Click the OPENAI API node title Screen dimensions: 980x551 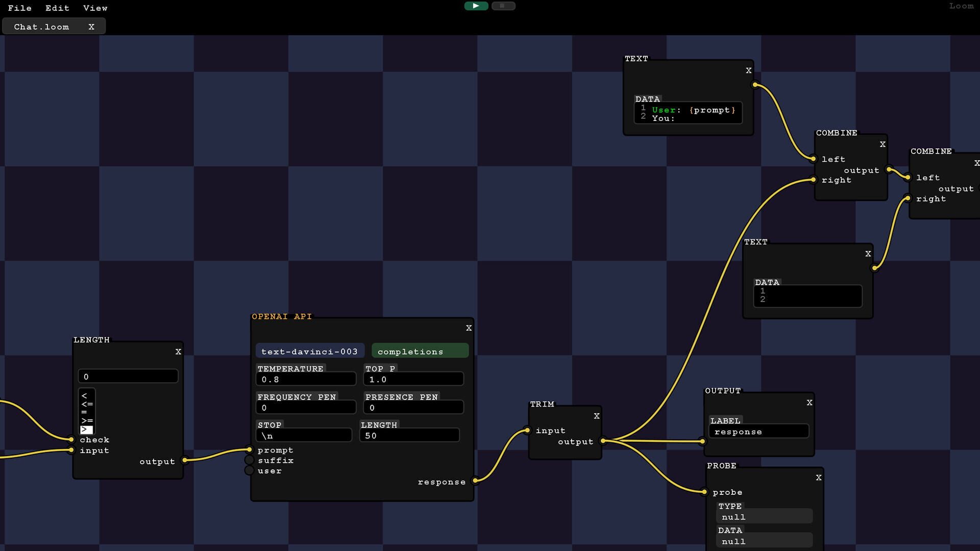282,316
